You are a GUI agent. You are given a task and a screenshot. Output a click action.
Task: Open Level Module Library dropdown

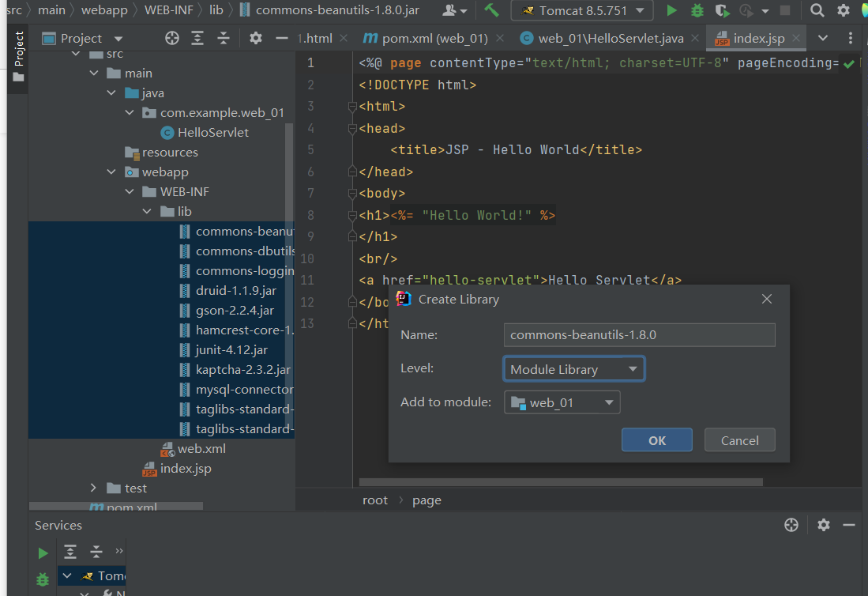pyautogui.click(x=573, y=368)
